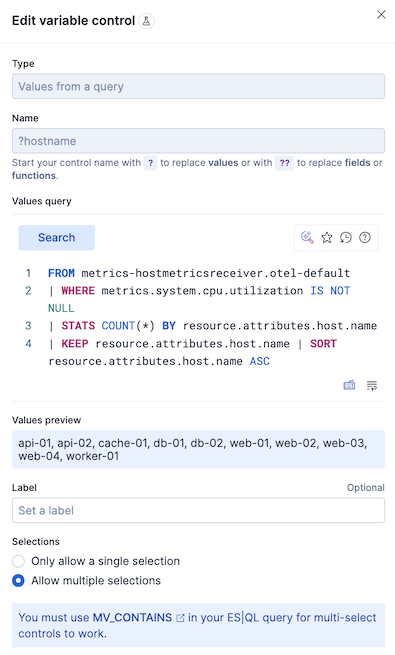This screenshot has width=395, height=655.
Task: Click the KEEP keyword on line 4
Action: [75, 344]
